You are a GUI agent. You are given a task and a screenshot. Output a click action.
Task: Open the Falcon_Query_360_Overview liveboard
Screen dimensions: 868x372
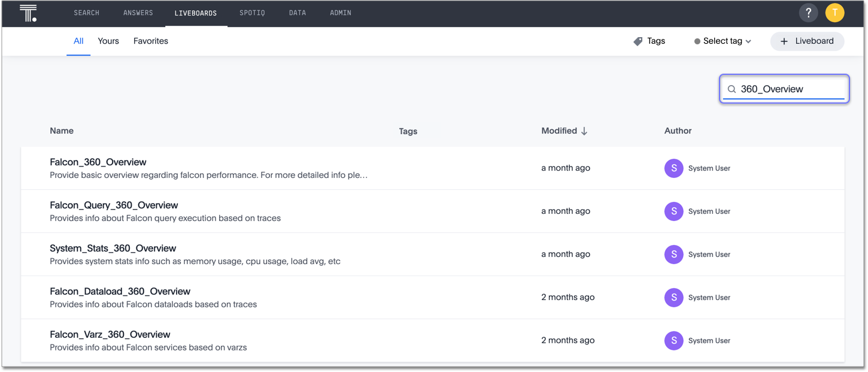coord(114,205)
